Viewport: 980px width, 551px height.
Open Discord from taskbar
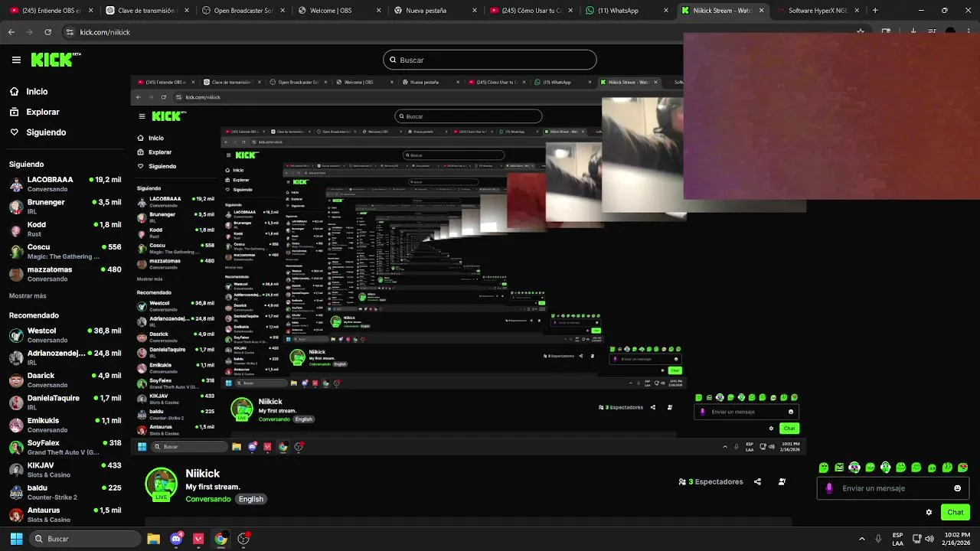coord(176,539)
